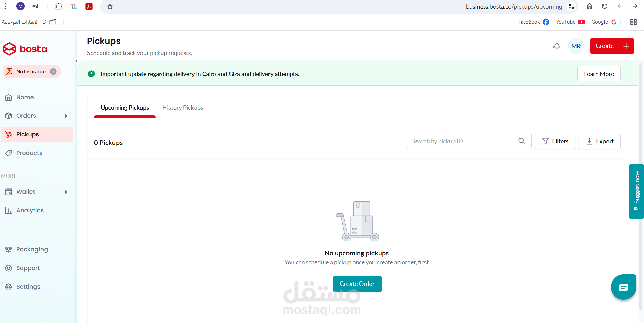Open the browser extensions puzzle icon
This screenshot has width=644, height=323.
[59, 6]
